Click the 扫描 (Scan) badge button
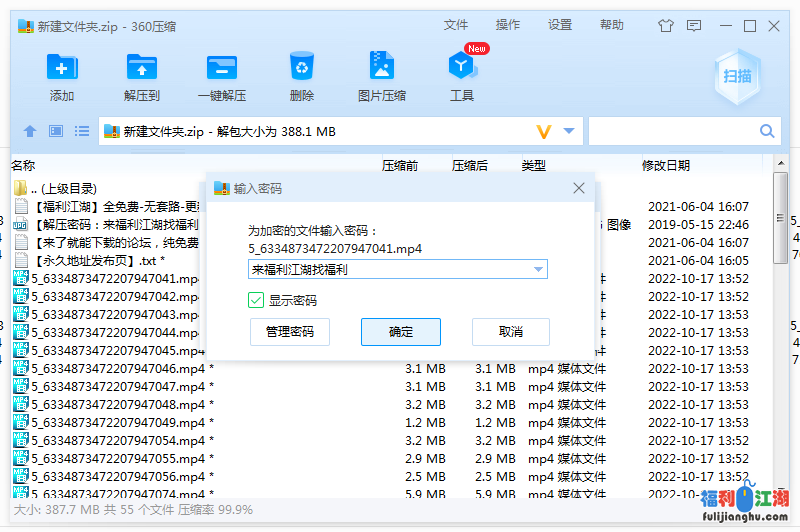The height and width of the screenshot is (532, 800). (740, 76)
